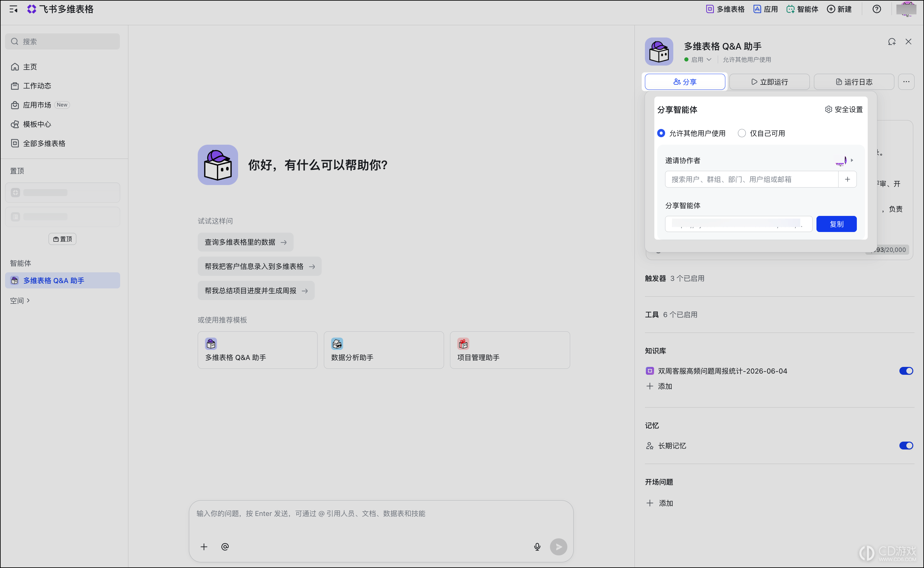The height and width of the screenshot is (568, 924).
Task: Click the microphone voice input icon
Action: 537,547
